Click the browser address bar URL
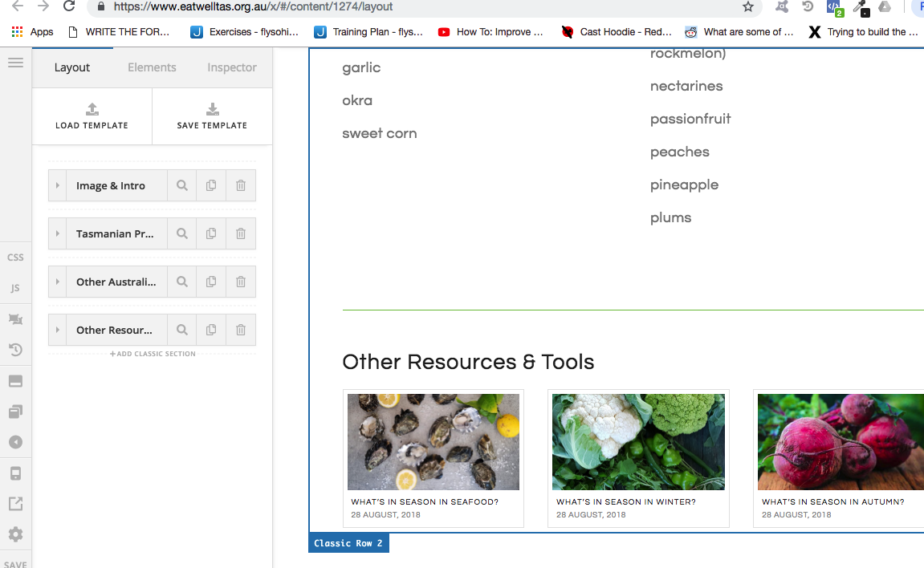This screenshot has width=924, height=568. click(x=254, y=6)
